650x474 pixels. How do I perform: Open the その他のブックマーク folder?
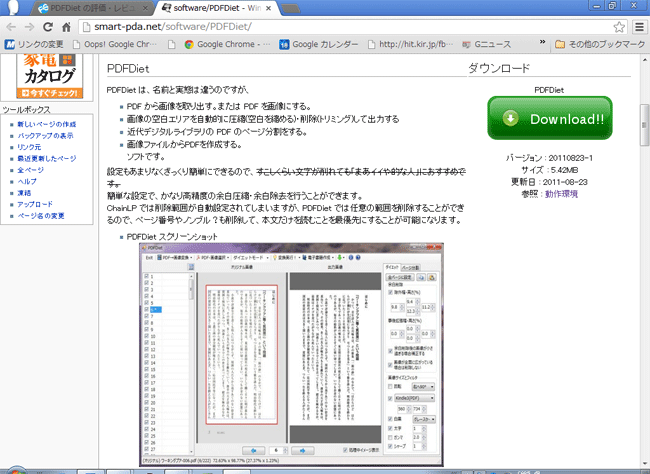(600, 44)
